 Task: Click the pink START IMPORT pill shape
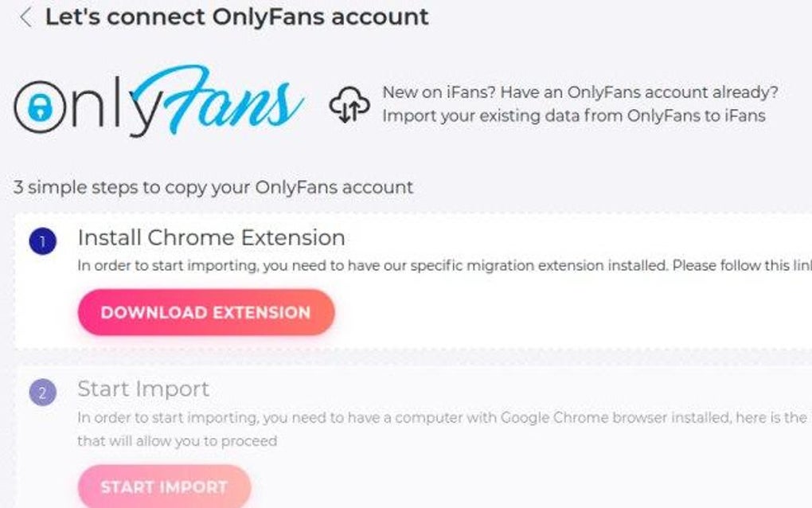tap(163, 487)
